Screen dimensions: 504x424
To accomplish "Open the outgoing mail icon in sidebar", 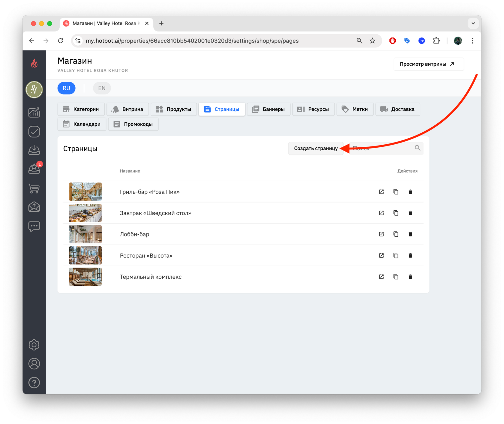I will point(34,207).
